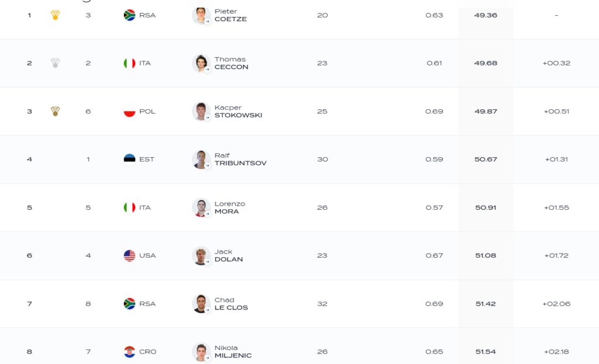The image size is (599, 364).
Task: Select Chad Le Clos's result row
Action: tap(299, 304)
